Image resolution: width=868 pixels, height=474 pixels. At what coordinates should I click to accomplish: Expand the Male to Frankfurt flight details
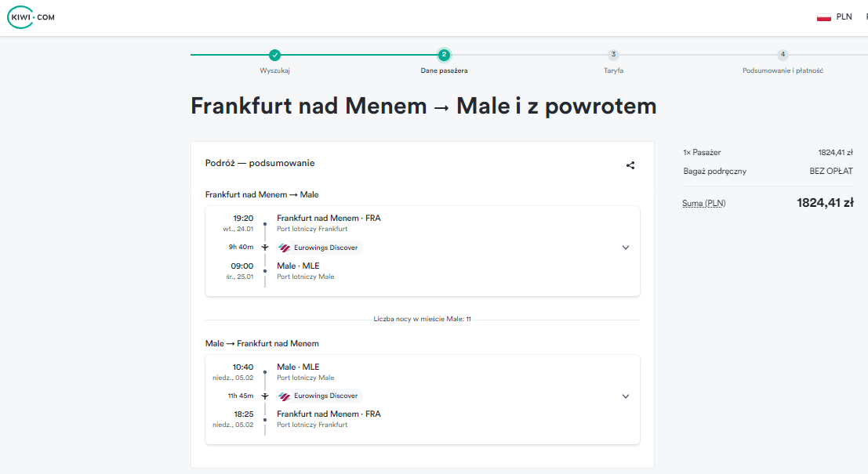626,396
